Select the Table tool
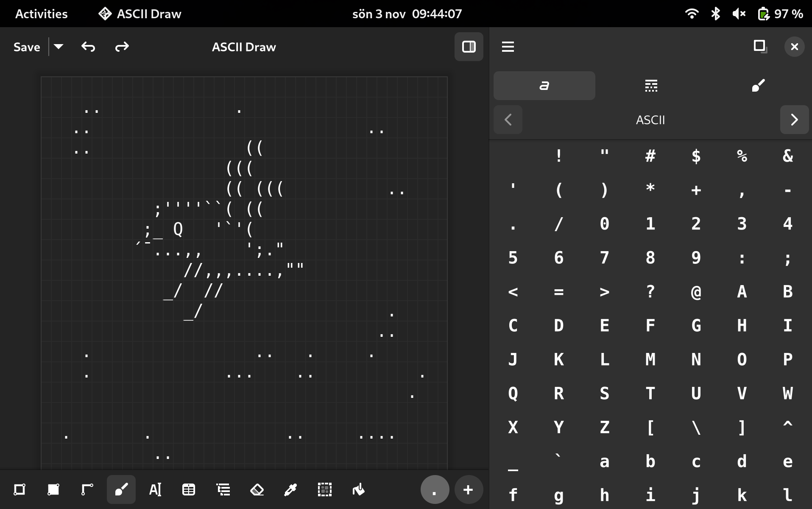This screenshot has width=812, height=509. [189, 490]
